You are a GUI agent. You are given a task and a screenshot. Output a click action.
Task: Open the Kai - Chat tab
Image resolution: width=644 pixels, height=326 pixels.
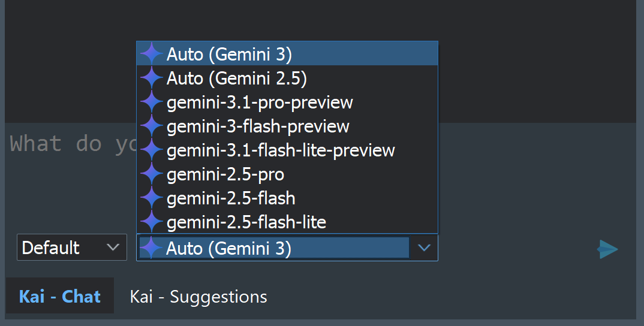click(60, 295)
